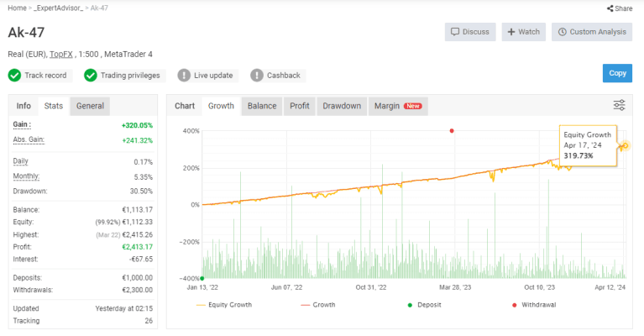644x336 pixels.
Task: Open chart settings sliders icon
Action: coord(619,105)
